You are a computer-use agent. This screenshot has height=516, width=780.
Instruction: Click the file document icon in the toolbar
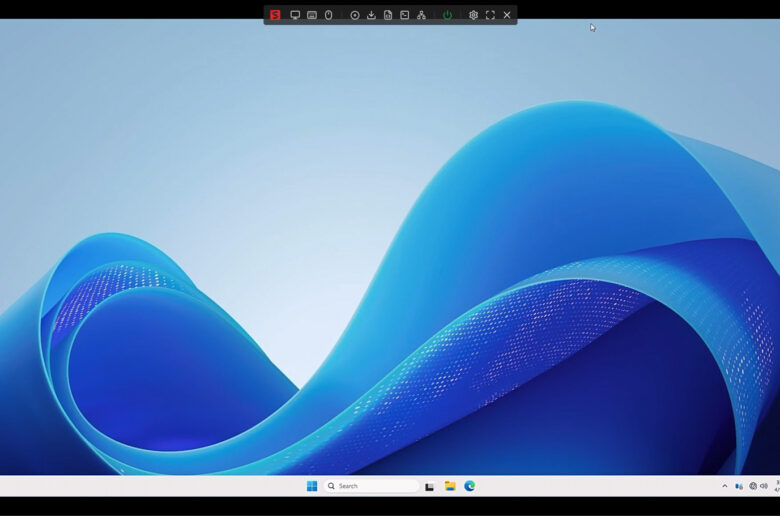(x=388, y=15)
